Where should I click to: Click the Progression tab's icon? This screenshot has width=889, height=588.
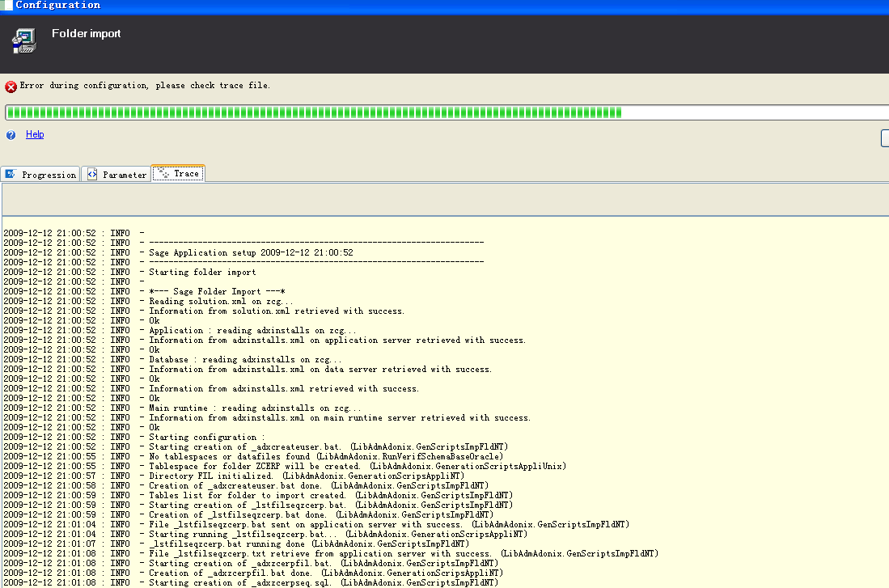point(11,174)
